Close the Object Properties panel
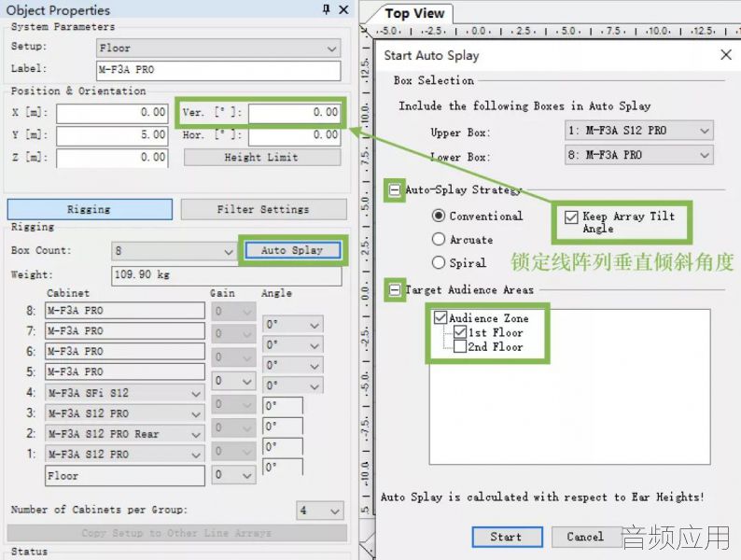Viewport: 741px width, 560px height. click(344, 9)
